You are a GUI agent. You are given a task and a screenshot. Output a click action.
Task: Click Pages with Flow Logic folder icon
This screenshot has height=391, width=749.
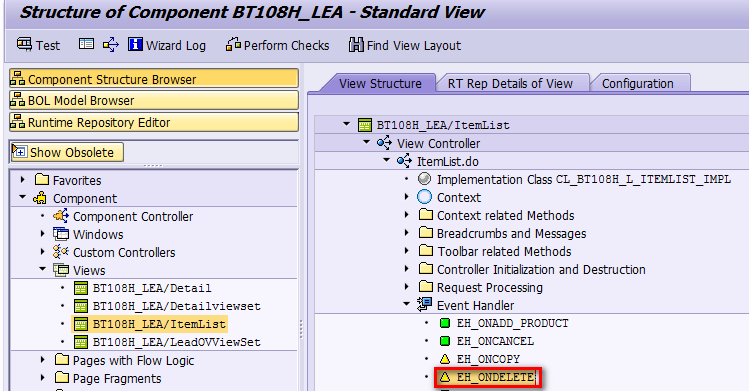62,359
